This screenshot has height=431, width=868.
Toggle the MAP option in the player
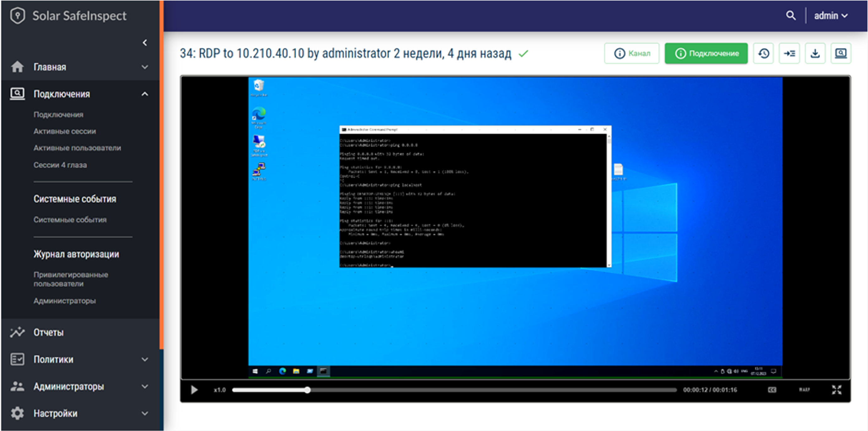coord(804,390)
